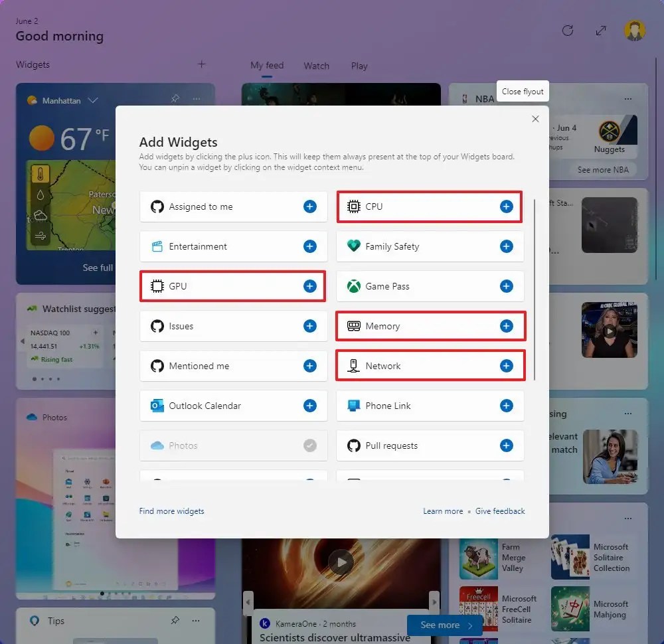The width and height of the screenshot is (664, 644).
Task: Click the Find more widgets link
Action: pyautogui.click(x=171, y=511)
